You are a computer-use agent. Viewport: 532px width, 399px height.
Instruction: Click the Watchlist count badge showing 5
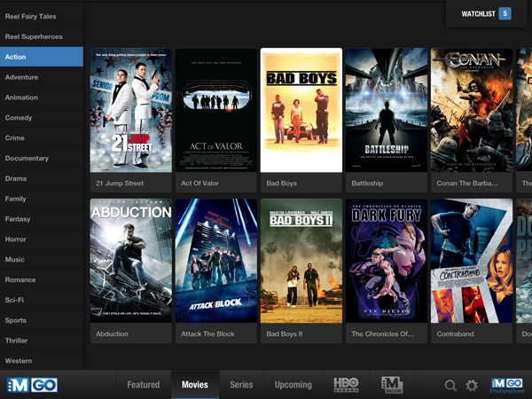point(505,14)
